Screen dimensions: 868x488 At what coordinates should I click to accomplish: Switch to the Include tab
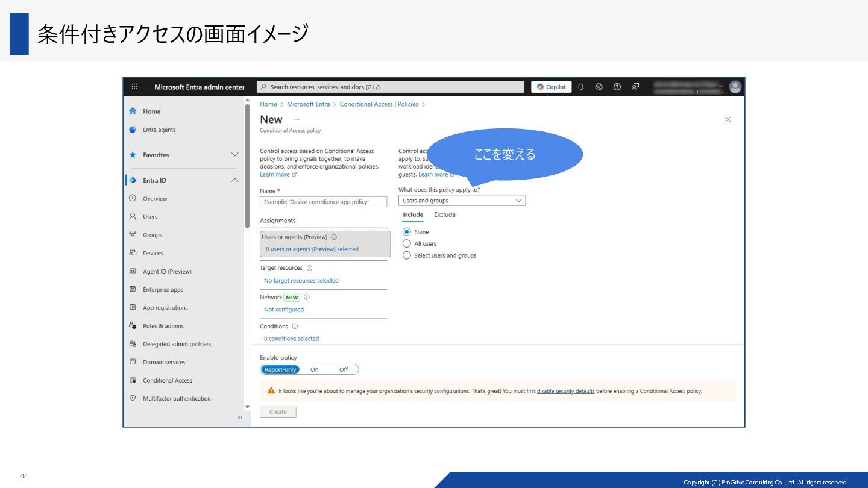point(413,215)
